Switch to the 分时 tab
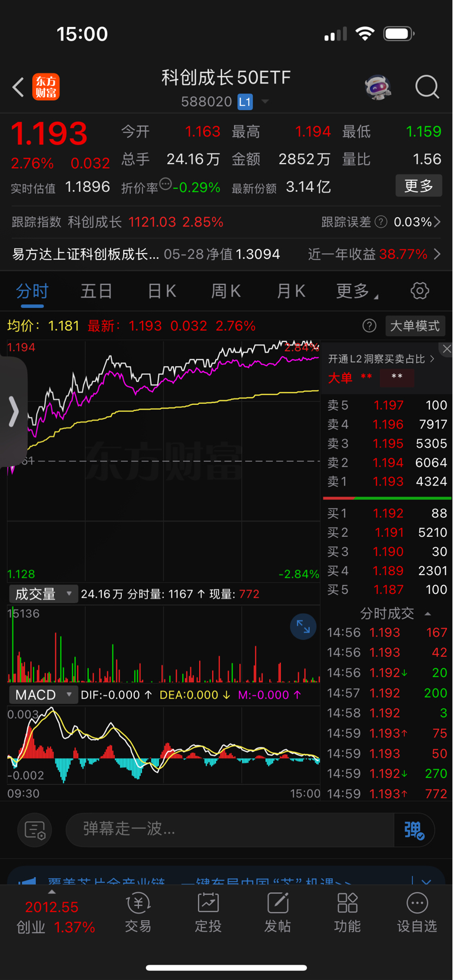This screenshot has height=980, width=453. point(32,291)
